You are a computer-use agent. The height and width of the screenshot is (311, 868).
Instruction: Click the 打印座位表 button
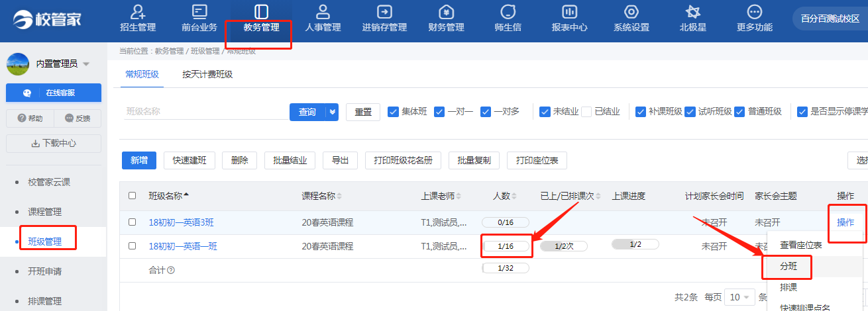click(537, 160)
